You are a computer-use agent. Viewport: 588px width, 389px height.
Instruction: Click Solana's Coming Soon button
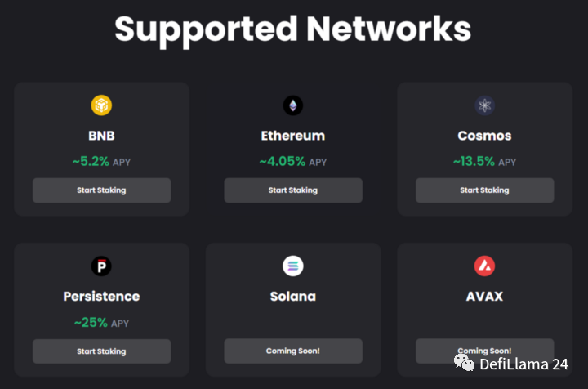click(x=293, y=351)
